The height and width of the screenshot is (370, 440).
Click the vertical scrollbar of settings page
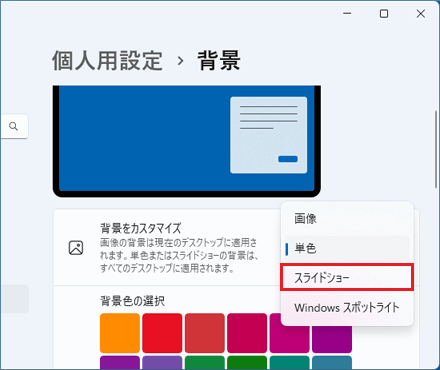pos(436,150)
